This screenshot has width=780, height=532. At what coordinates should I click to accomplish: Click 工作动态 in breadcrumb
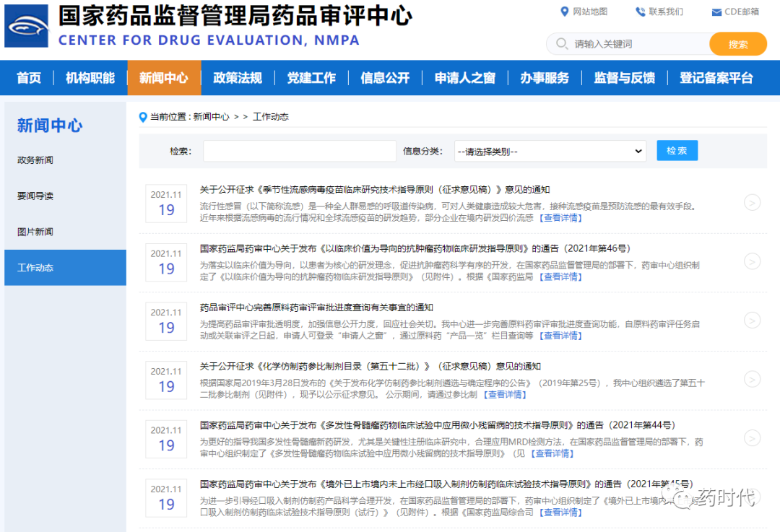pyautogui.click(x=271, y=117)
